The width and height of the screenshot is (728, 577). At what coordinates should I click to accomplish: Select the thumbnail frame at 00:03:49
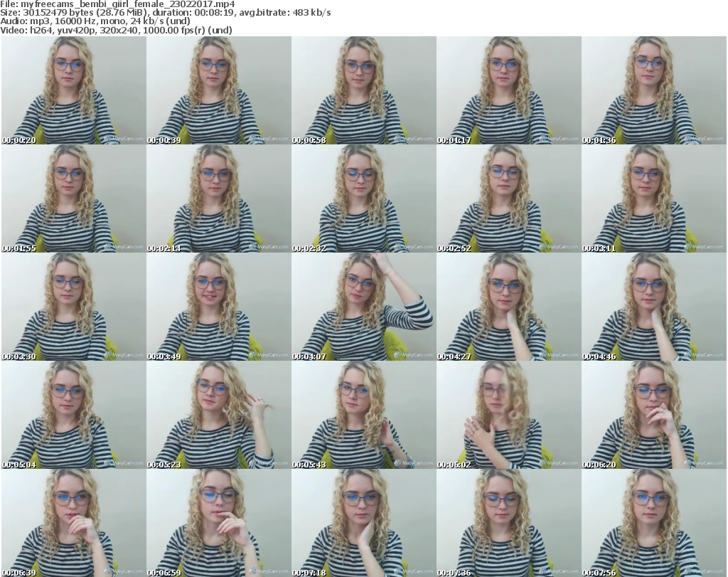coord(219,307)
